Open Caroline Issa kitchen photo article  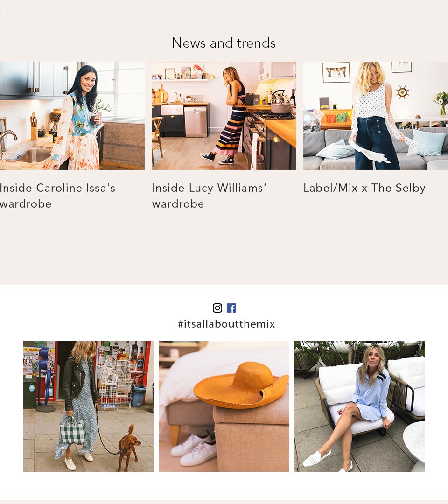click(72, 116)
